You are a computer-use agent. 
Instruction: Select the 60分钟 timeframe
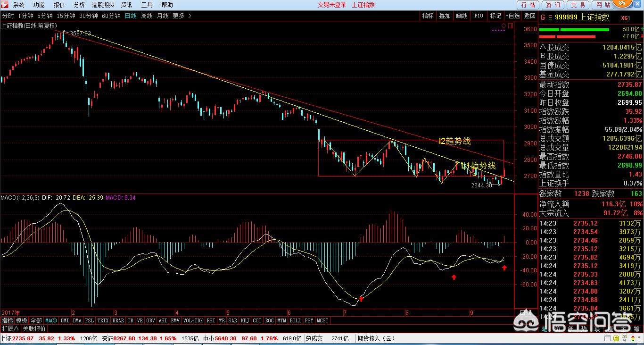tap(111, 16)
